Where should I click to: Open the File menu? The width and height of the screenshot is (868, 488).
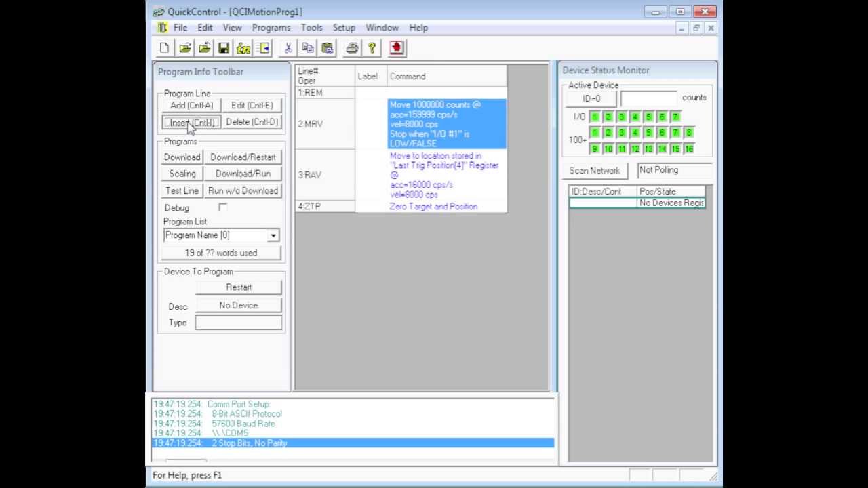pos(180,28)
